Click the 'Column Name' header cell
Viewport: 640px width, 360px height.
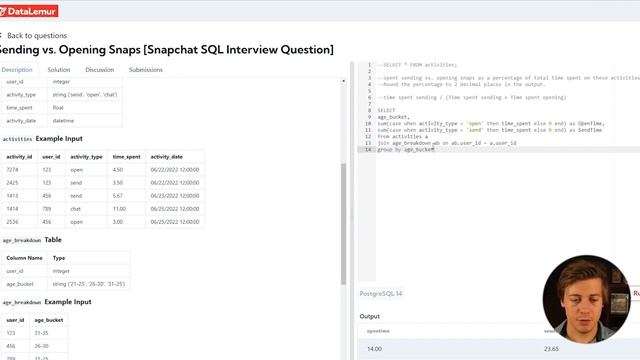pyautogui.click(x=24, y=258)
